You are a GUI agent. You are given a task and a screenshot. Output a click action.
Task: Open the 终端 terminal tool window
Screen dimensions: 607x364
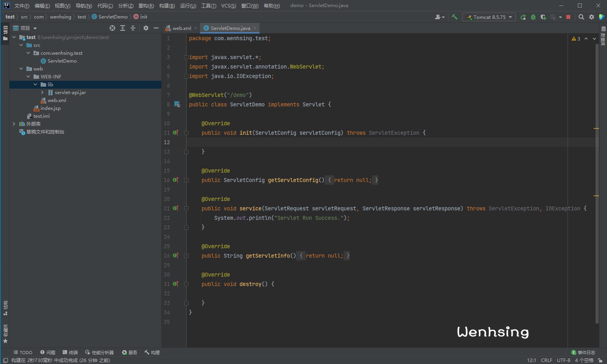pos(70,353)
